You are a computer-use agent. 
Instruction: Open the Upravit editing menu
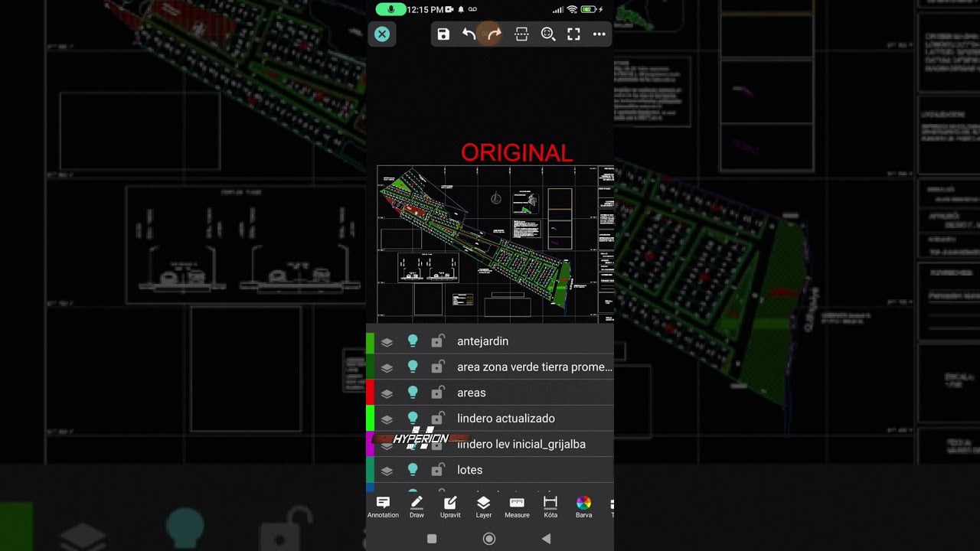pyautogui.click(x=450, y=505)
